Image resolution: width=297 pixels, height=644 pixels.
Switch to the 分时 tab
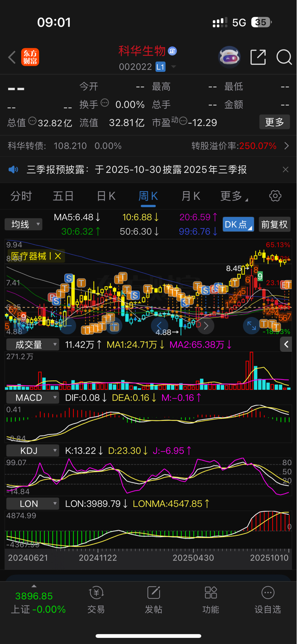[x=21, y=196]
